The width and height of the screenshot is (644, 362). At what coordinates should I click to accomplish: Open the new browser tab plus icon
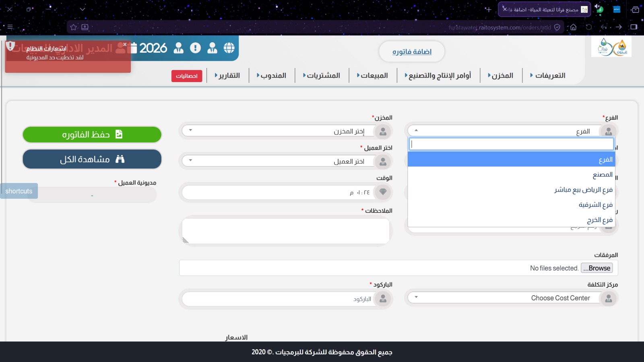pos(488,9)
